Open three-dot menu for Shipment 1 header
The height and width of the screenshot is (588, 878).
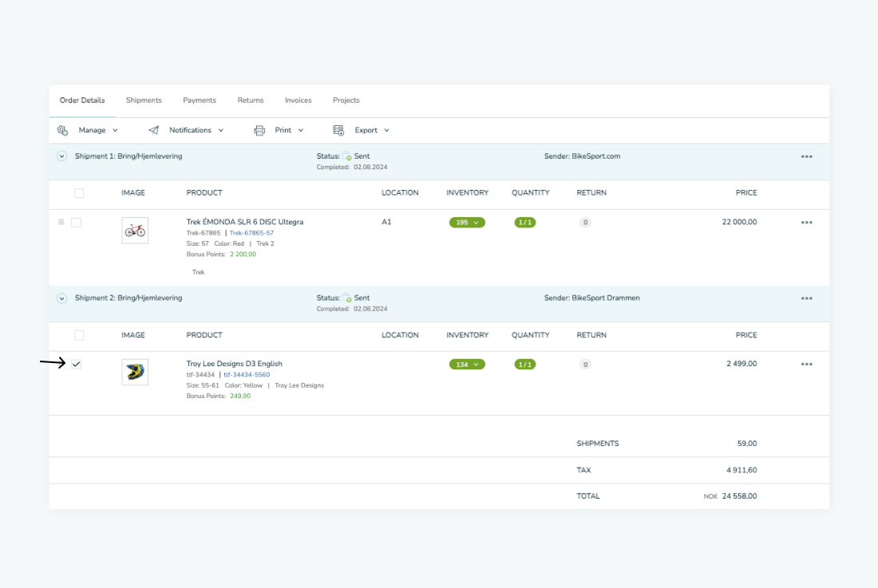pyautogui.click(x=806, y=156)
